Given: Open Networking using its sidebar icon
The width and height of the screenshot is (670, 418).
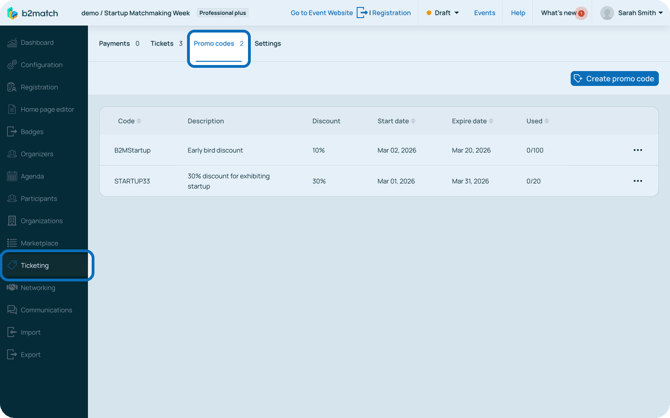Looking at the screenshot, I should [x=12, y=288].
